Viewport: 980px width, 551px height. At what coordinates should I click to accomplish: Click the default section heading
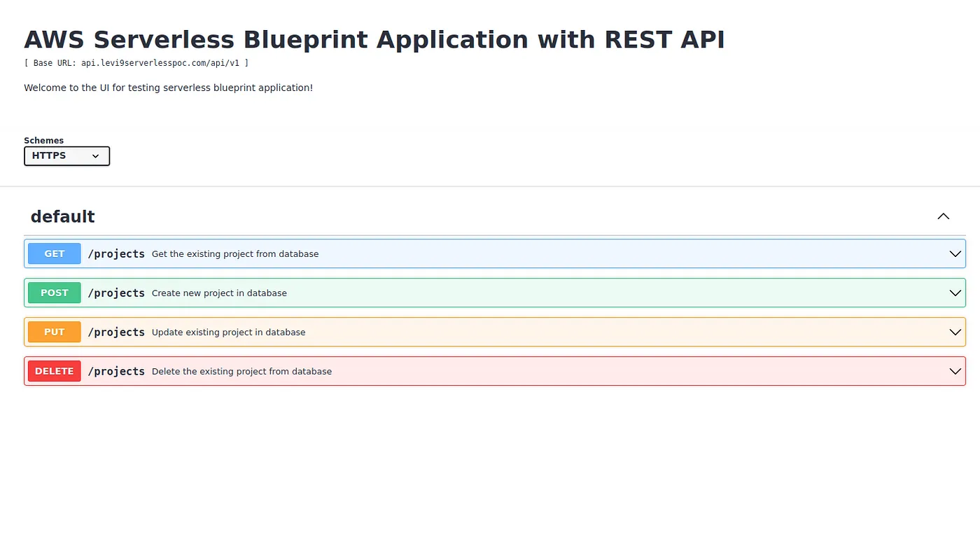pyautogui.click(x=62, y=216)
